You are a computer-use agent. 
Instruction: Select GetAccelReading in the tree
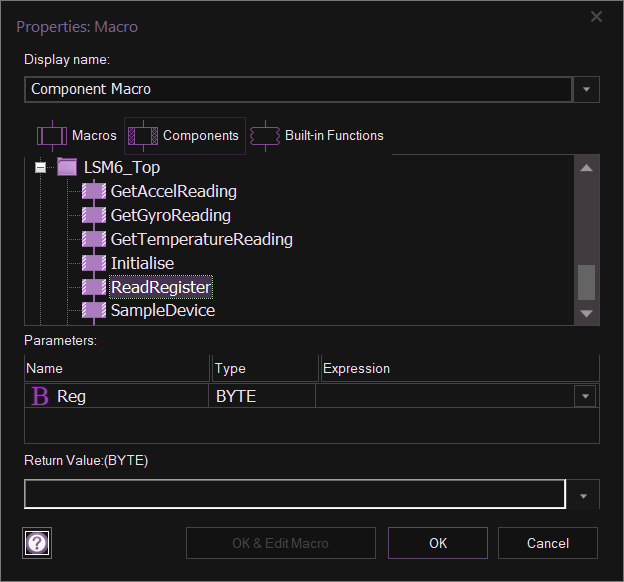pos(174,191)
